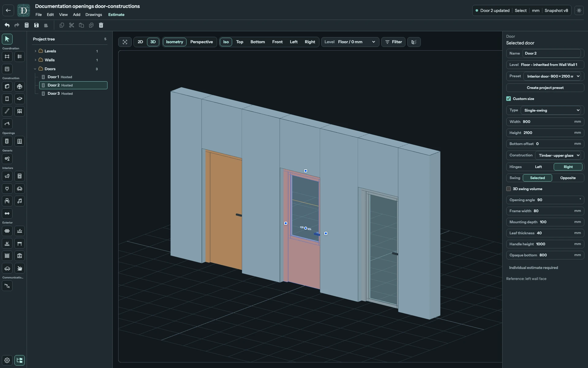Screen dimensions: 588x368
Task: Open the File menu
Action: coord(39,15)
